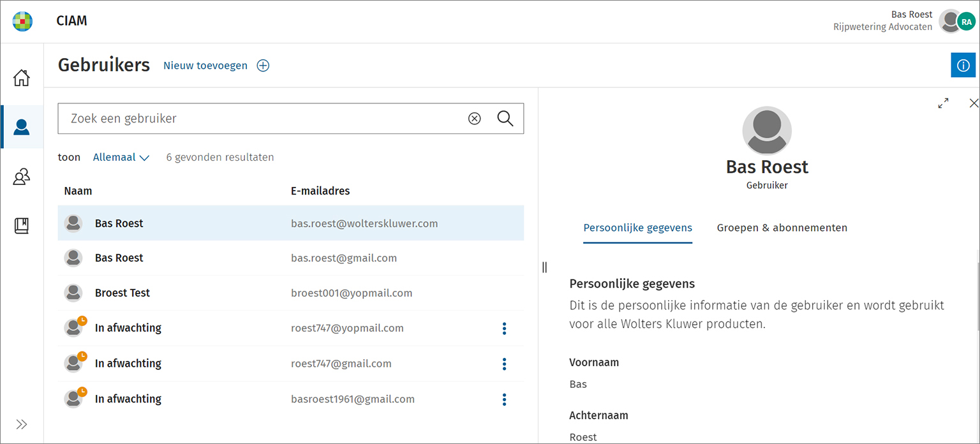The image size is (980, 444).
Task: Open the subscriptions book icon in sidebar
Action: 22,225
